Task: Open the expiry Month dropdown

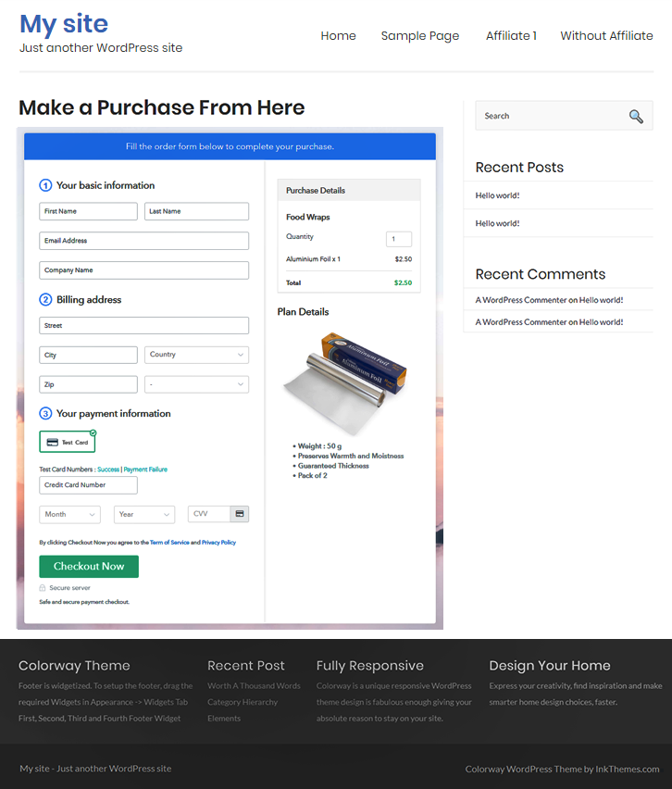Action: pyautogui.click(x=69, y=514)
